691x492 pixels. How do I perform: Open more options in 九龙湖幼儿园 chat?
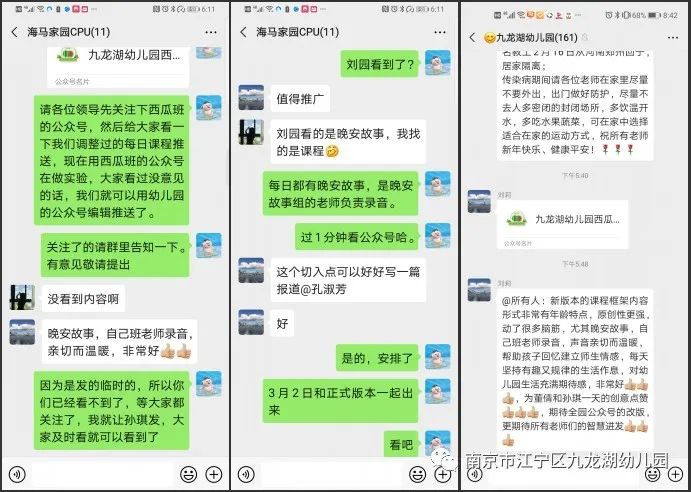point(672,38)
